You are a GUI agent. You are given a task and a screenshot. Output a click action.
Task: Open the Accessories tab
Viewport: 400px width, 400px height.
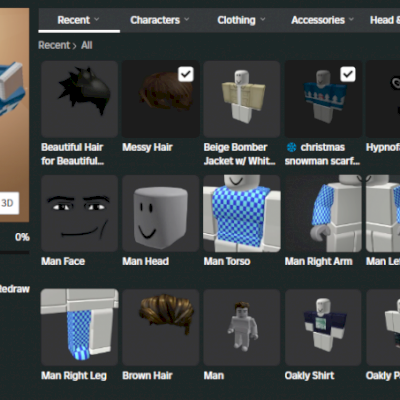pyautogui.click(x=322, y=20)
